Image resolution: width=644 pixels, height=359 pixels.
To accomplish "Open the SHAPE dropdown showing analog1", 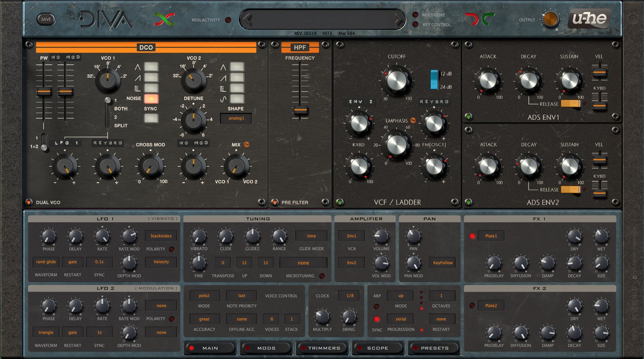I will [x=236, y=118].
